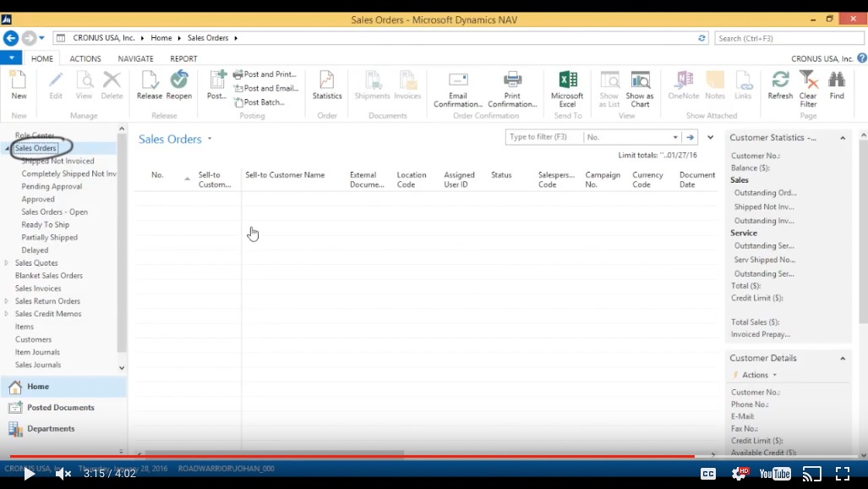
Task: Unmute the video volume
Action: [x=63, y=474]
